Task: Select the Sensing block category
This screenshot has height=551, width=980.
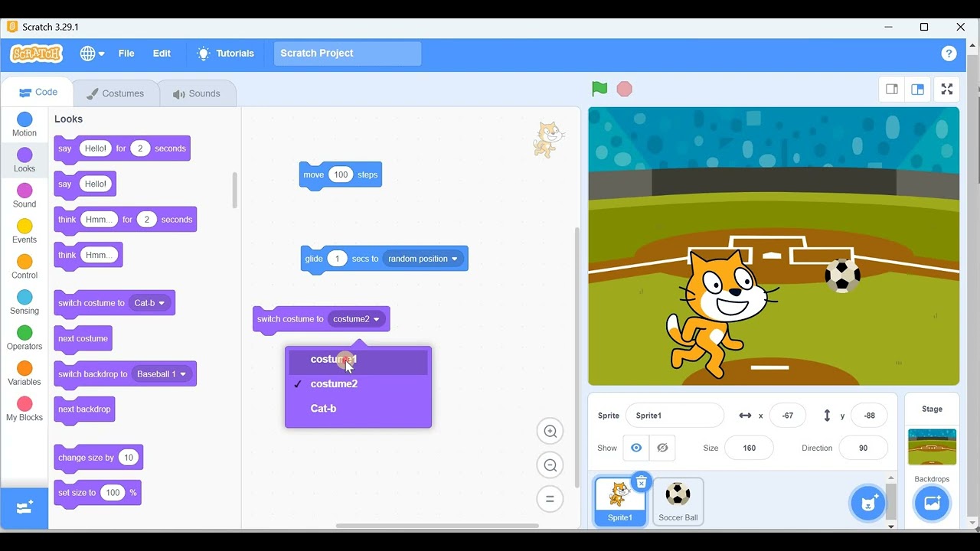Action: point(24,303)
